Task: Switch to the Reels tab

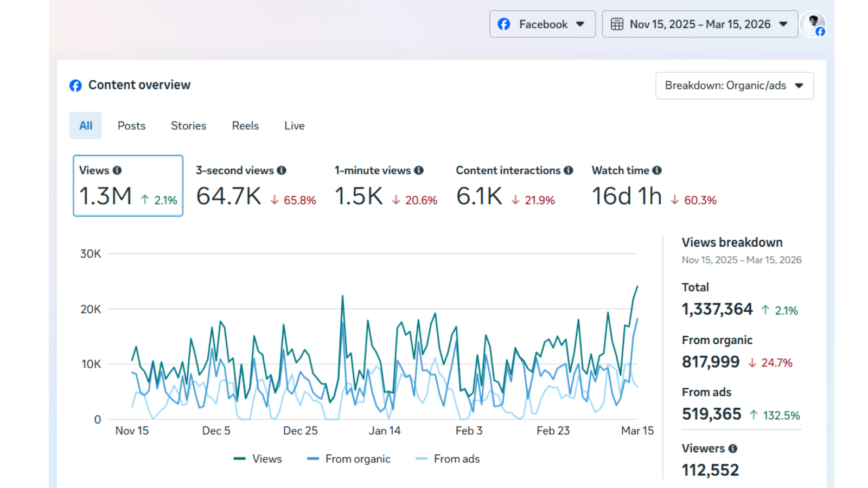Action: (245, 126)
